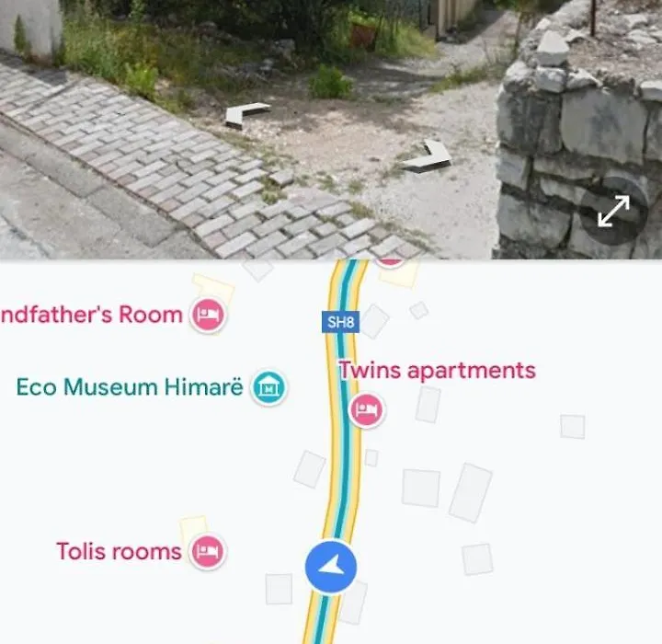Click the SH8 road north of Twins apartments

tap(343, 292)
